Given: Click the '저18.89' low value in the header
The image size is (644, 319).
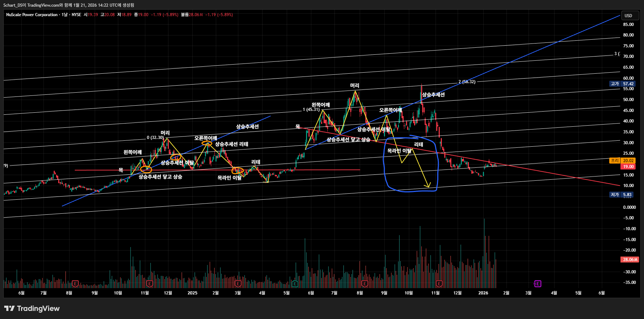Looking at the screenshot, I should (124, 15).
